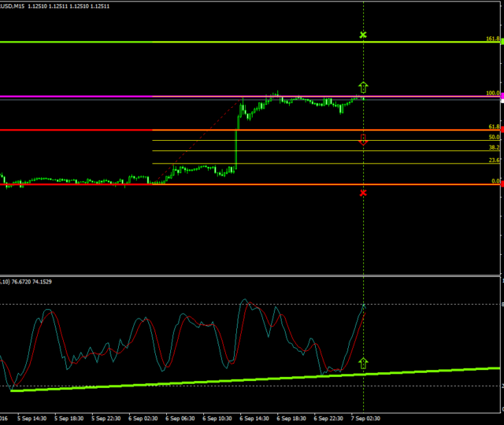Click magenta price tag at 100.0 level
This screenshot has width=504, height=425.
pyautogui.click(x=502, y=94)
